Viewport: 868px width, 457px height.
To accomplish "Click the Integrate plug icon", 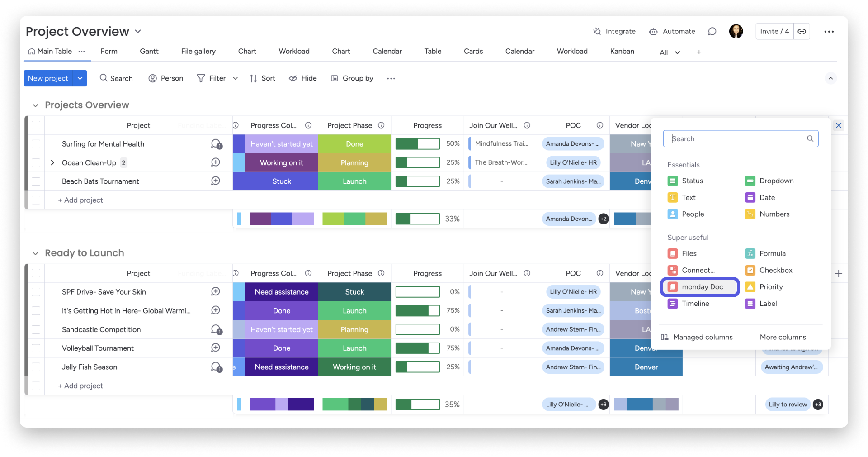I will [597, 31].
